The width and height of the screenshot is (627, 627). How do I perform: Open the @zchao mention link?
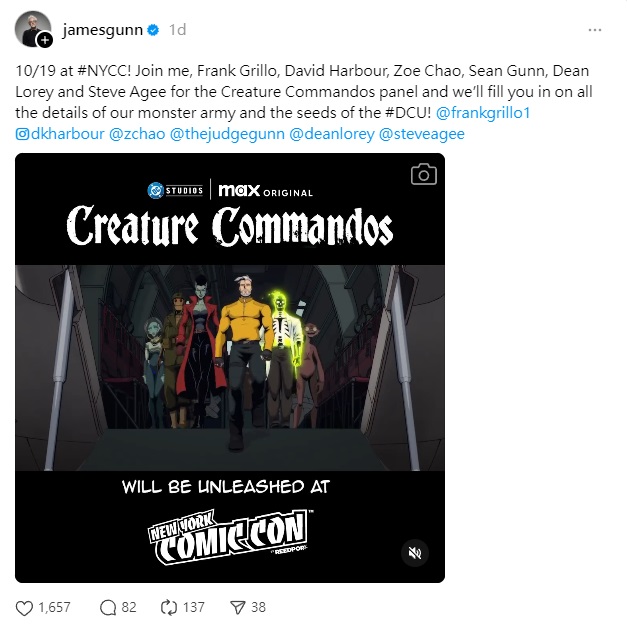click(137, 134)
